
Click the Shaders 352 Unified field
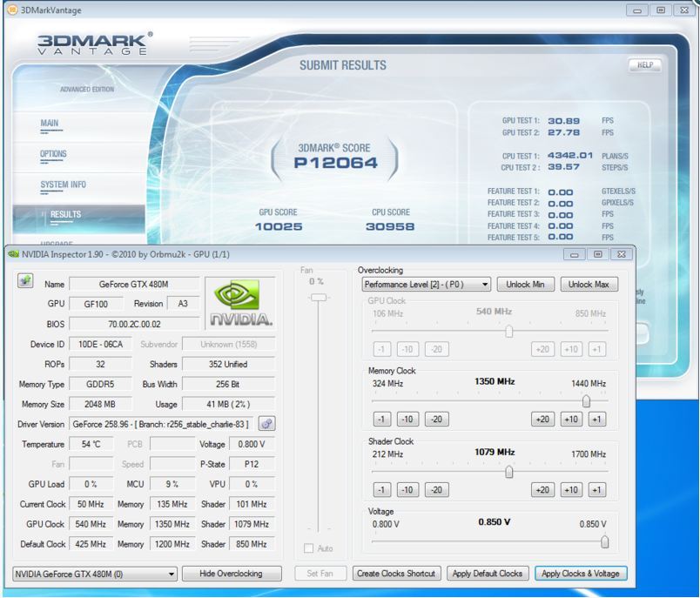click(229, 364)
